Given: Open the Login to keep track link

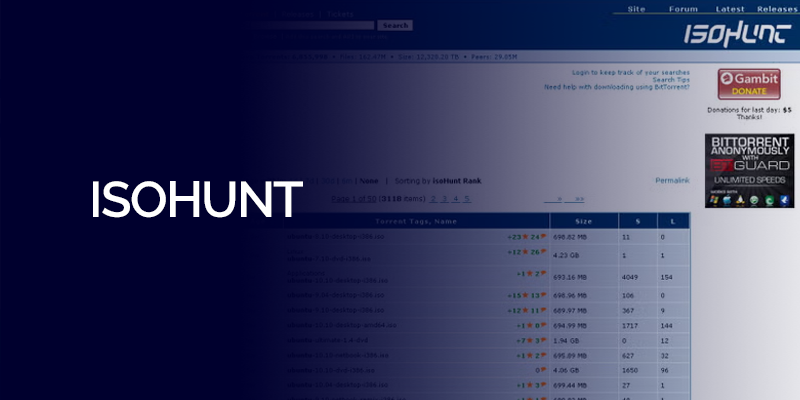Looking at the screenshot, I should point(631,72).
